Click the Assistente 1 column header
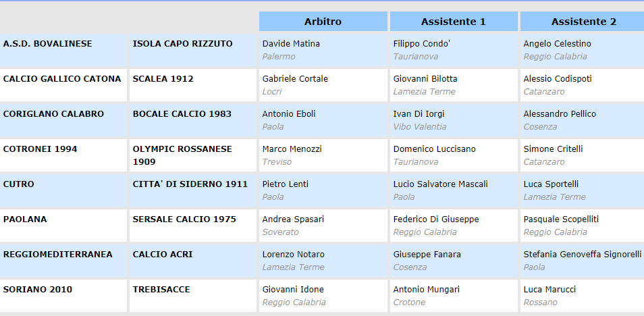644x316 pixels. click(453, 22)
